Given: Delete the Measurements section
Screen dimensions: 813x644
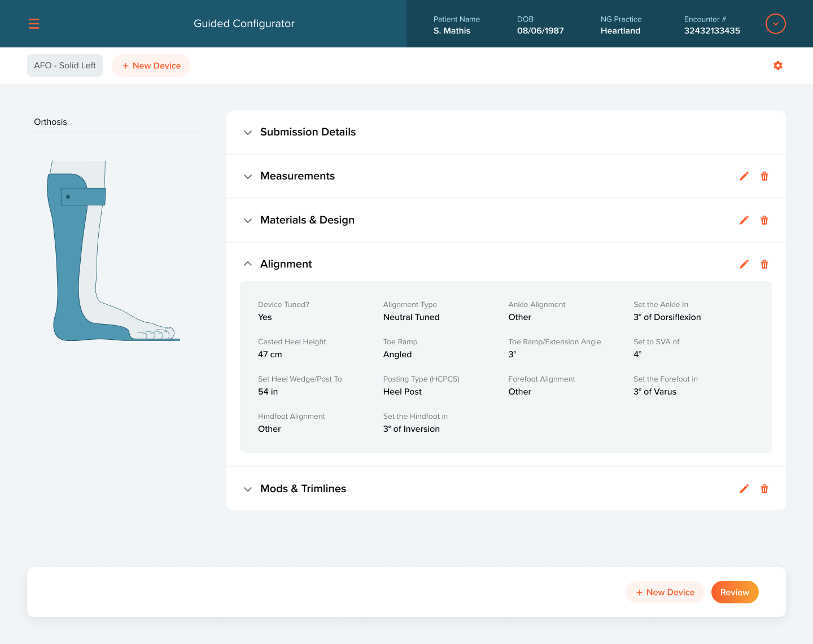Looking at the screenshot, I should tap(764, 176).
